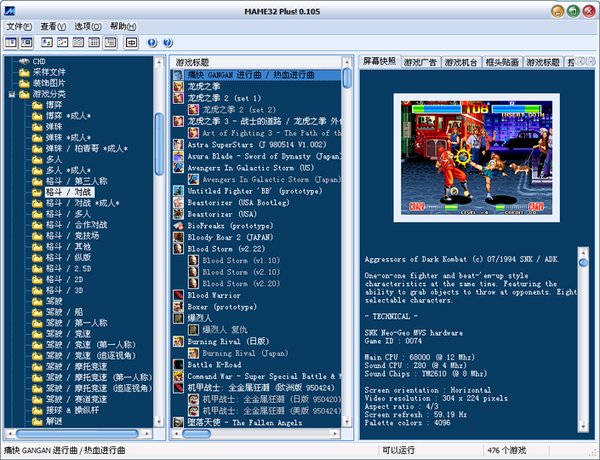Viewport: 600px width, 460px height.
Task: Click the 爆烈人 game icon
Action: [178, 318]
